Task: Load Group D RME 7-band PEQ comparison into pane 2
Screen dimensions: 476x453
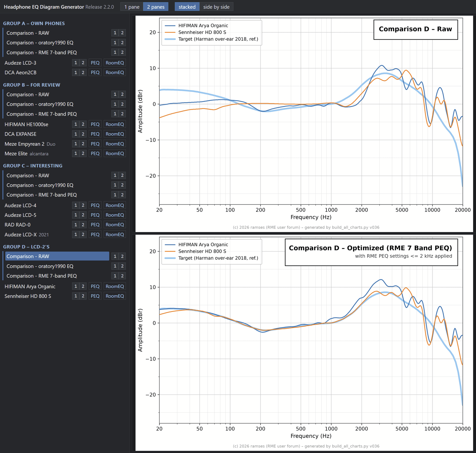Action: click(122, 276)
